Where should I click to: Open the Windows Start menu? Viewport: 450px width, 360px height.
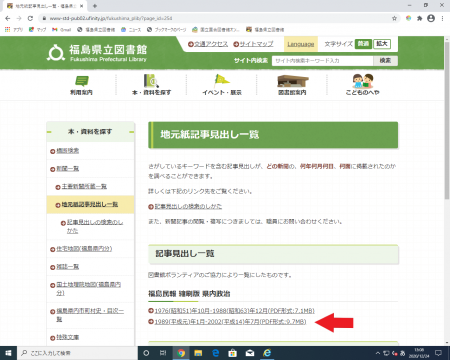[8, 353]
